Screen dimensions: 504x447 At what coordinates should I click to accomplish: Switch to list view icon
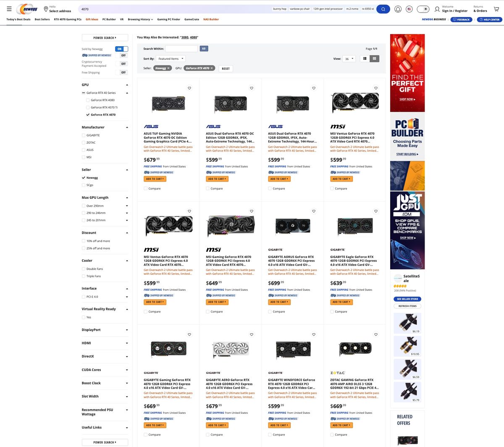coord(365,59)
